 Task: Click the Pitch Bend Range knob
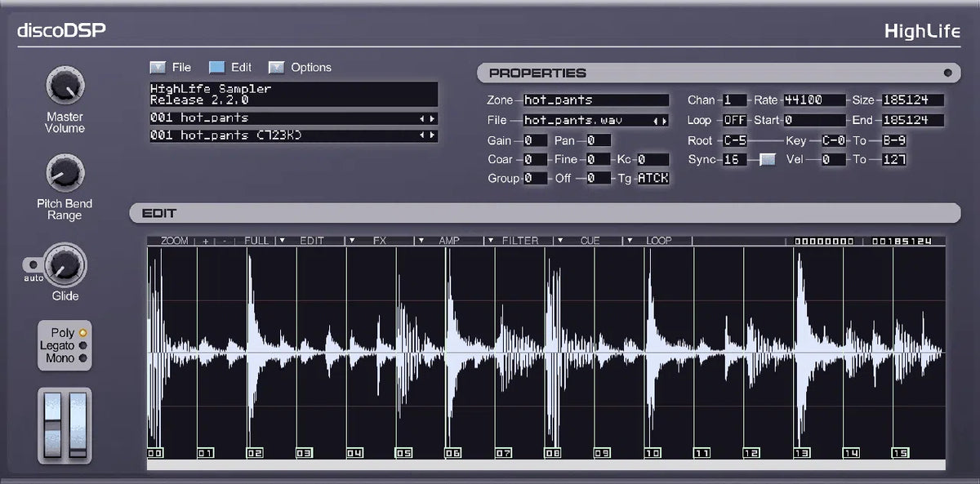pyautogui.click(x=65, y=173)
